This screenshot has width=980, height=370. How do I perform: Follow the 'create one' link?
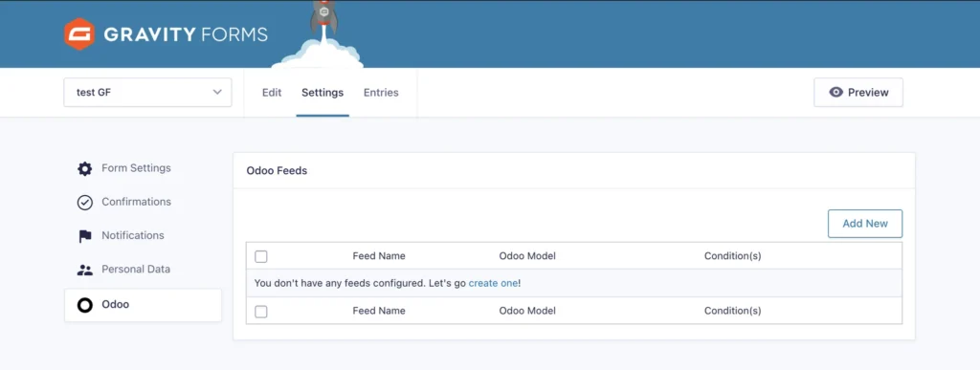click(493, 283)
